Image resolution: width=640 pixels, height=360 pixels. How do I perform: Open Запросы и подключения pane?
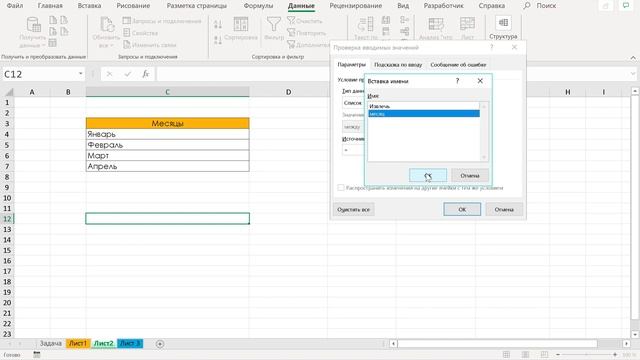point(162,21)
